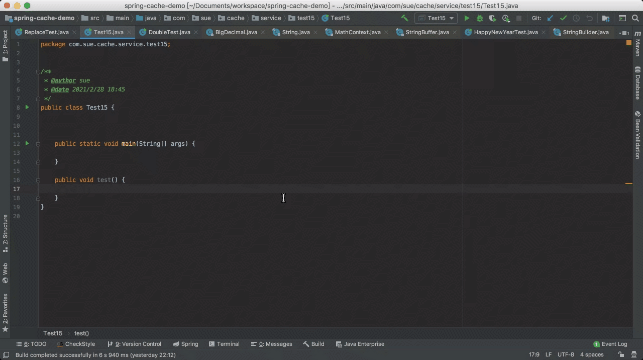643x360 pixels.
Task: Click run gutter icon beside main method
Action: click(27, 144)
